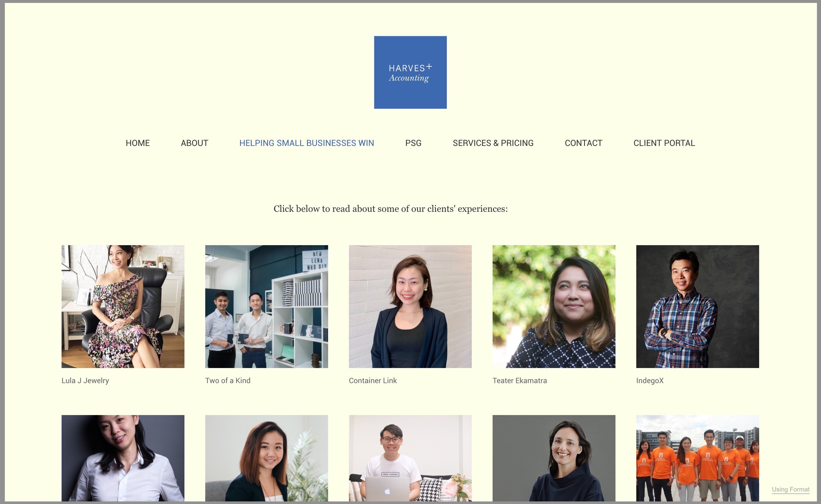Image resolution: width=821 pixels, height=504 pixels.
Task: Open the Using Format footer link
Action: pos(791,489)
